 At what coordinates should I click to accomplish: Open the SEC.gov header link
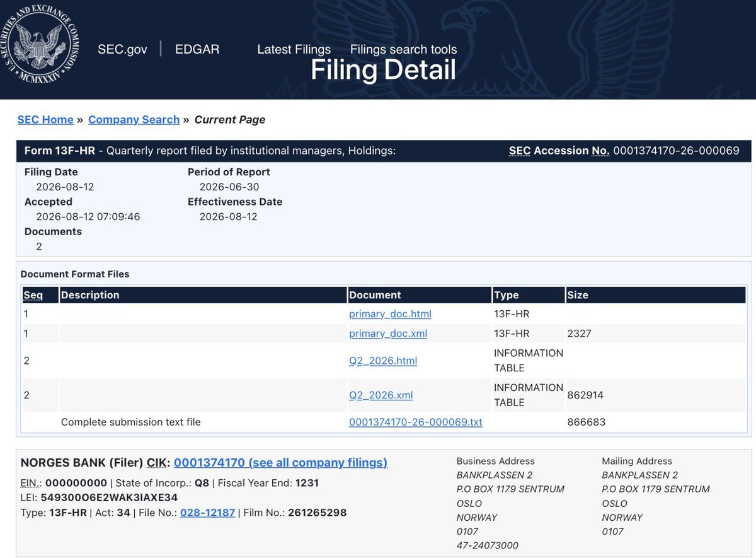point(122,49)
